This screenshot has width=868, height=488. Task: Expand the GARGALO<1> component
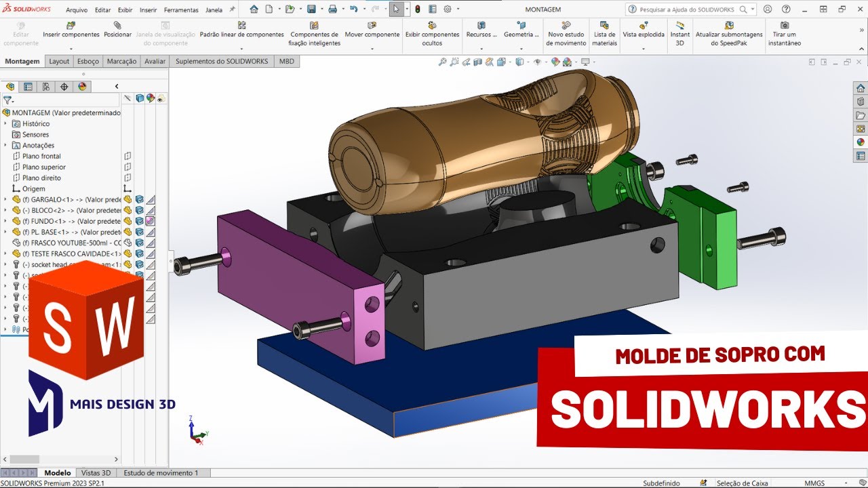[5, 199]
